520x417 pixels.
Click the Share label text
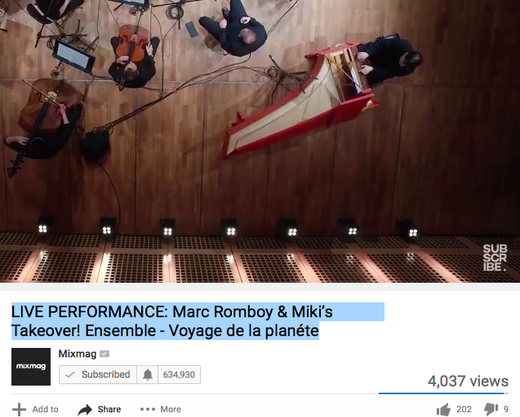(x=109, y=409)
